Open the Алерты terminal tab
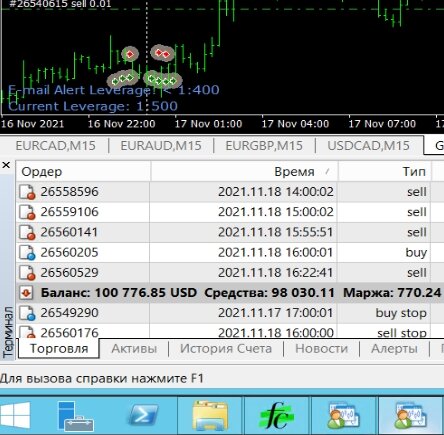This screenshot has width=444, height=435. click(x=394, y=349)
